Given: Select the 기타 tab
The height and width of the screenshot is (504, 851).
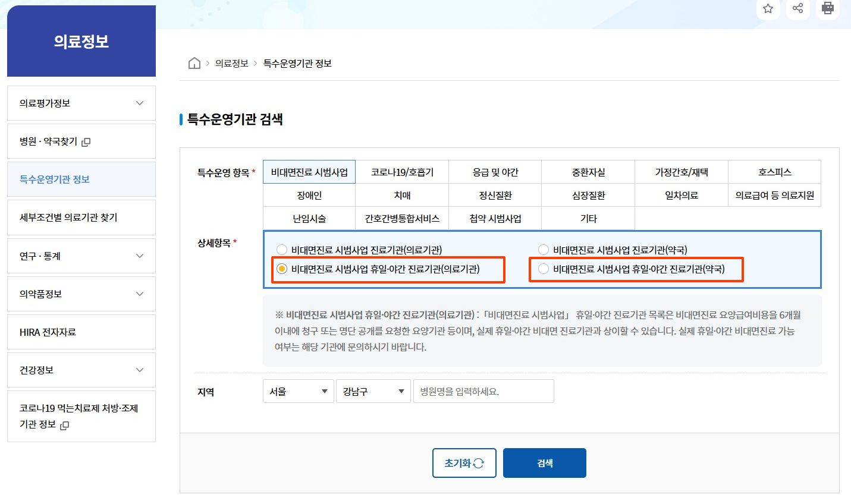Looking at the screenshot, I should coord(589,218).
